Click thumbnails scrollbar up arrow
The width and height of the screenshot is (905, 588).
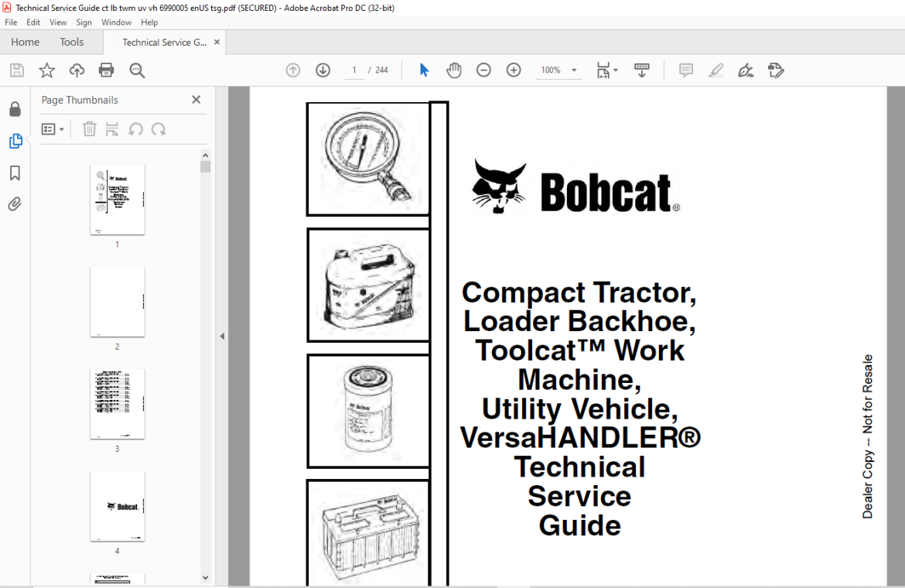pos(206,156)
